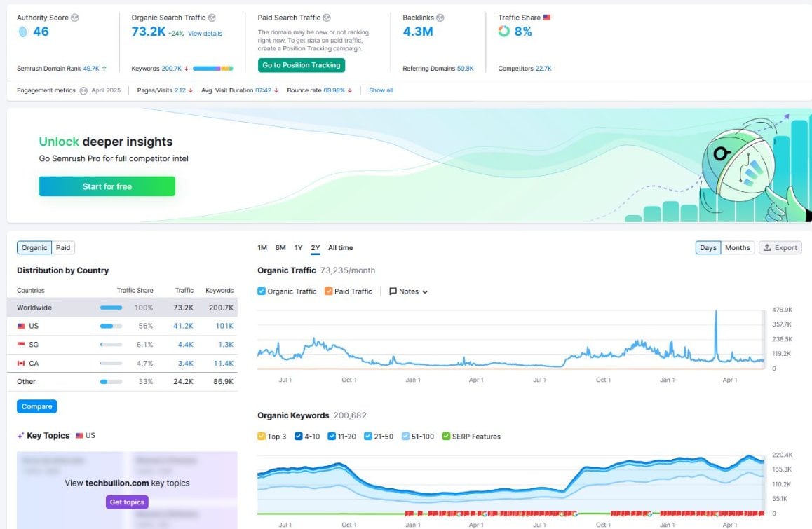Click the Authority Score globe info icon
The width and height of the screenshot is (812, 529).
75,18
